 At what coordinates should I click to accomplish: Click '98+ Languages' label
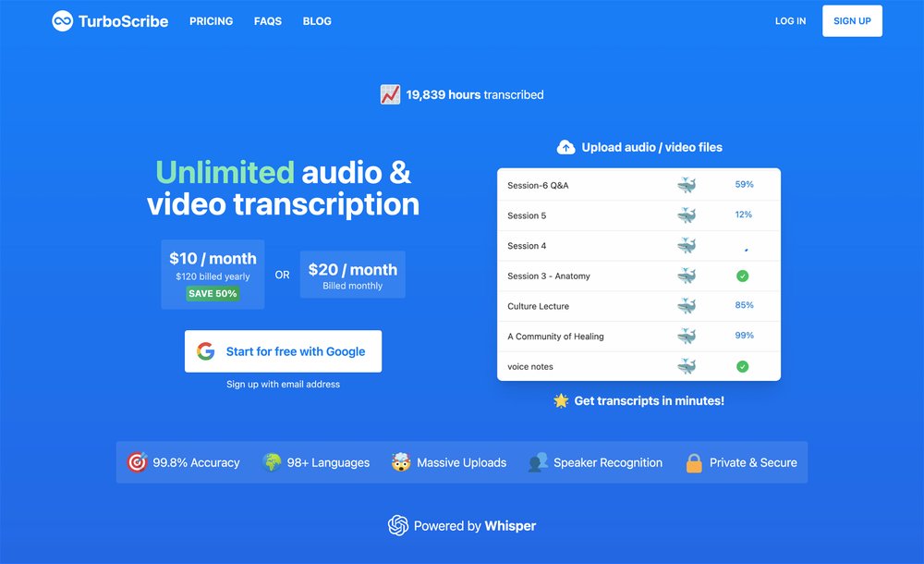[x=328, y=463]
